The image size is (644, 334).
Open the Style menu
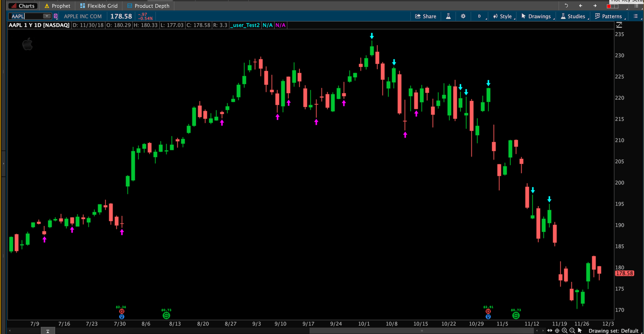pyautogui.click(x=503, y=16)
